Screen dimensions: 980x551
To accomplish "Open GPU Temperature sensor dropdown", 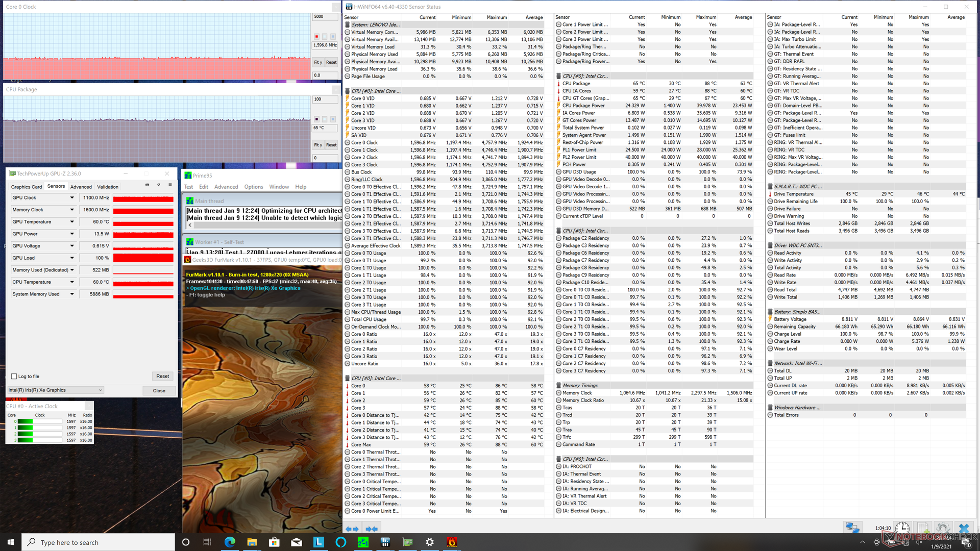I will pyautogui.click(x=72, y=222).
